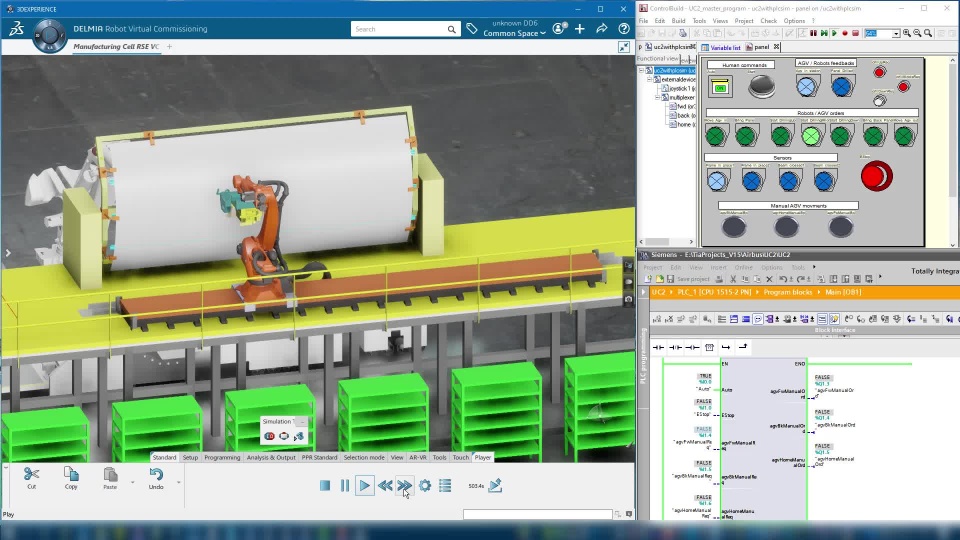
Task: Toggle the Auto ON switch on panel
Action: [x=721, y=88]
